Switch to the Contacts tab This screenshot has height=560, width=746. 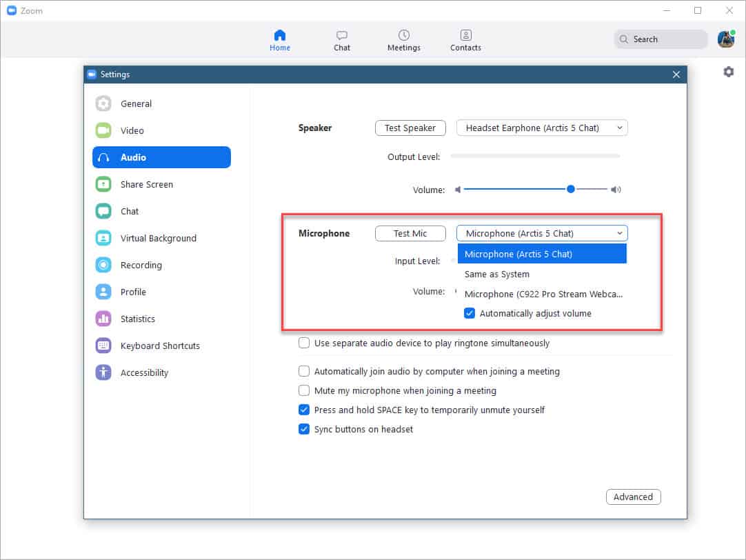466,41
